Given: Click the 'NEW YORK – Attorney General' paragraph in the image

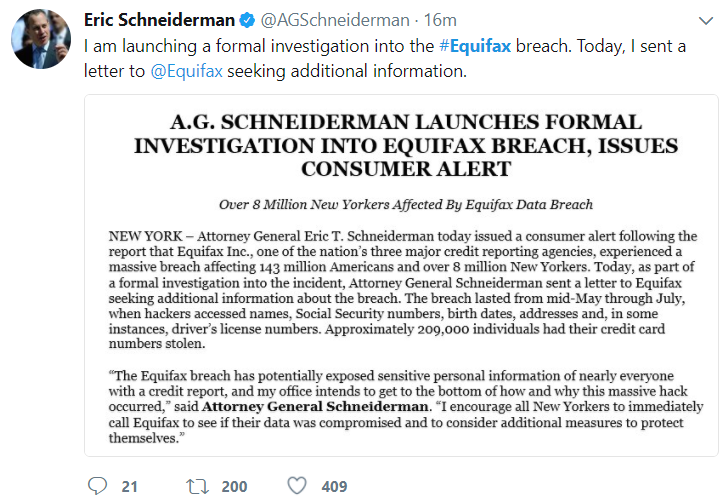Looking at the screenshot, I should coord(403,290).
